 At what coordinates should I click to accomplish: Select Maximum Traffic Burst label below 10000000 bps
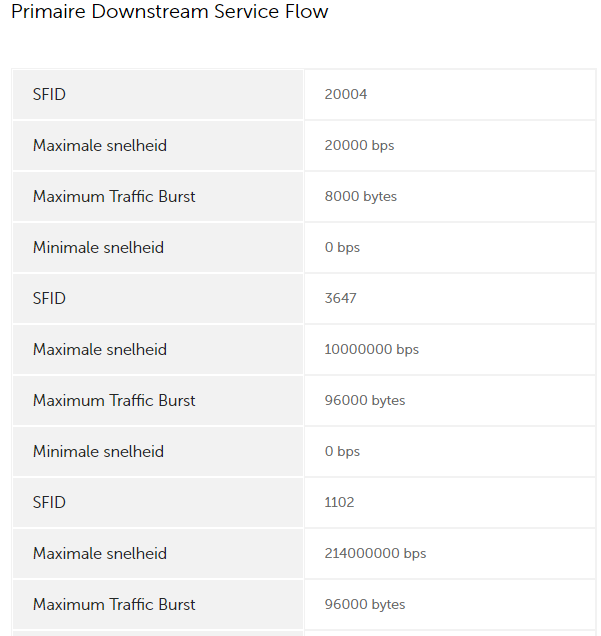coord(114,401)
